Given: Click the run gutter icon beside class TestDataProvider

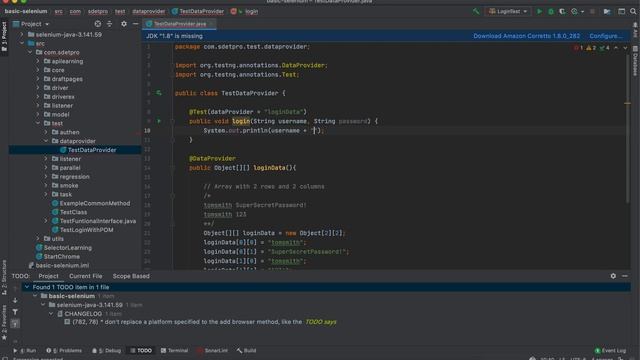Looking at the screenshot, I should [159, 93].
